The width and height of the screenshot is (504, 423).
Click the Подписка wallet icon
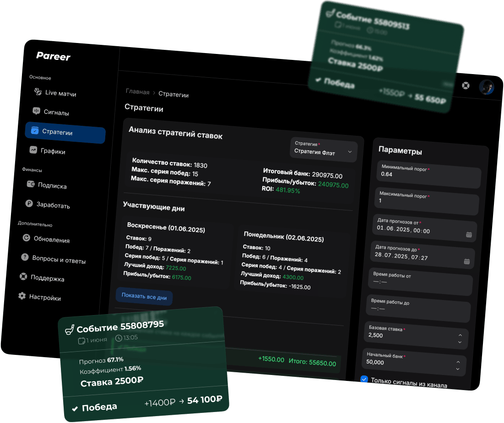31,184
